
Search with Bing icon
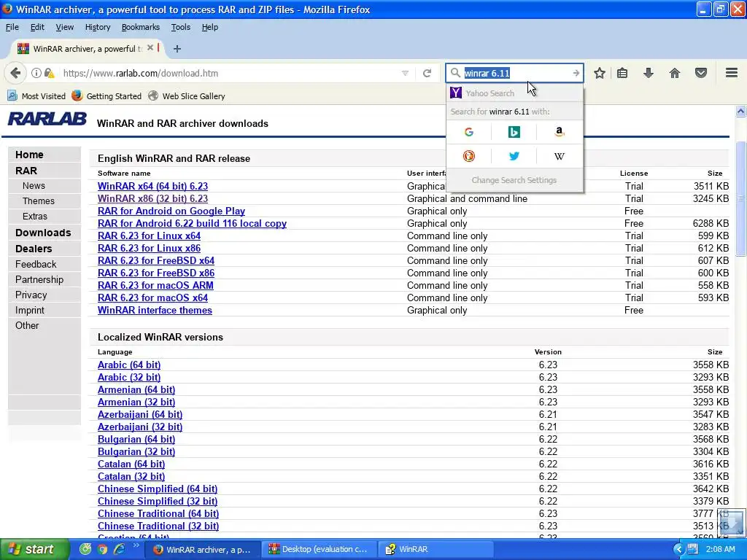click(x=514, y=132)
